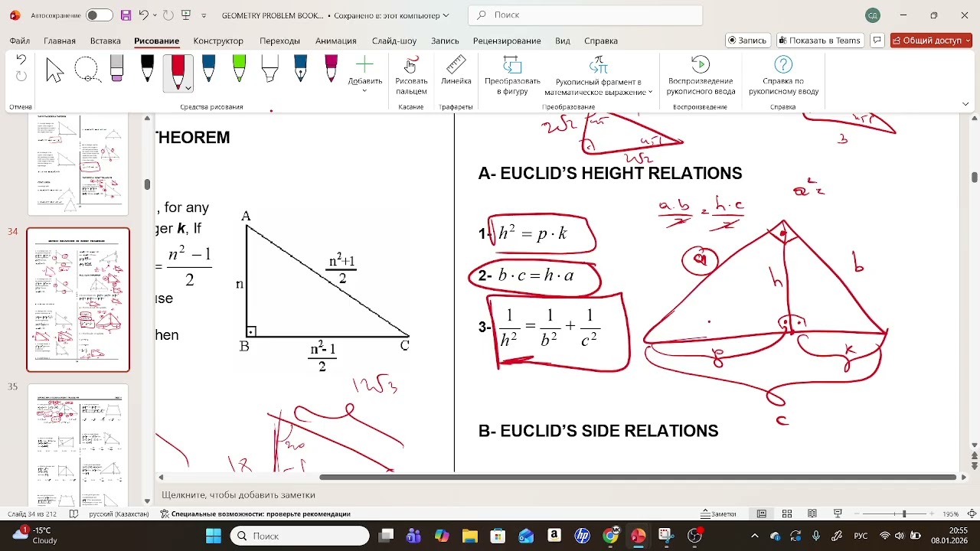Select the green highlighter pen
The width and height of the screenshot is (980, 551).
(x=239, y=69)
